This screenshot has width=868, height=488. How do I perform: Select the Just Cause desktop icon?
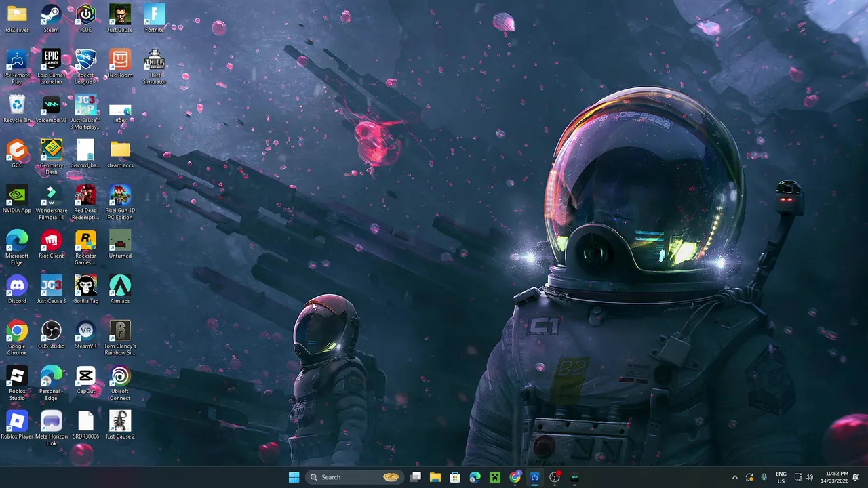(x=120, y=19)
